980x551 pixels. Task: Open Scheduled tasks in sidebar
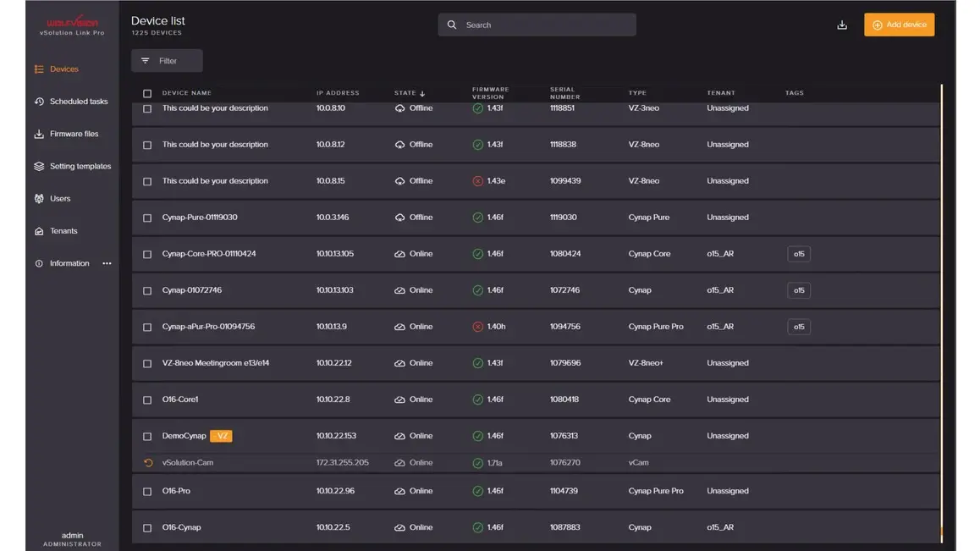coord(78,102)
